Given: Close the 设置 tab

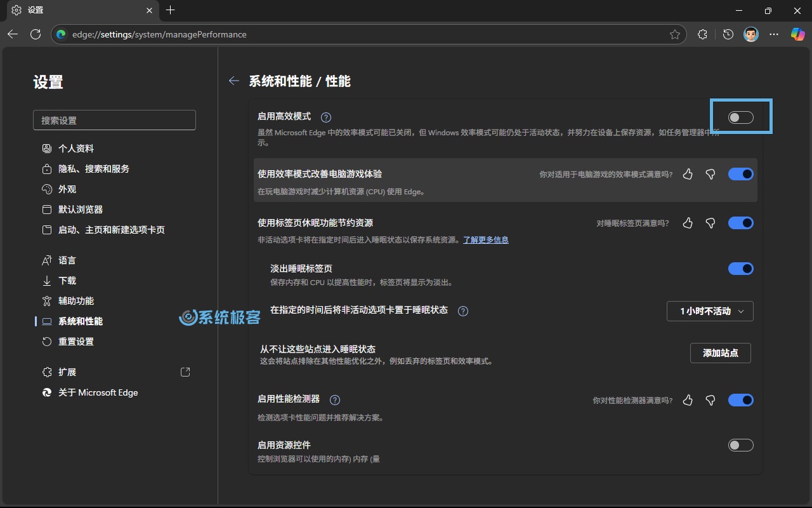Looking at the screenshot, I should pyautogui.click(x=149, y=10).
